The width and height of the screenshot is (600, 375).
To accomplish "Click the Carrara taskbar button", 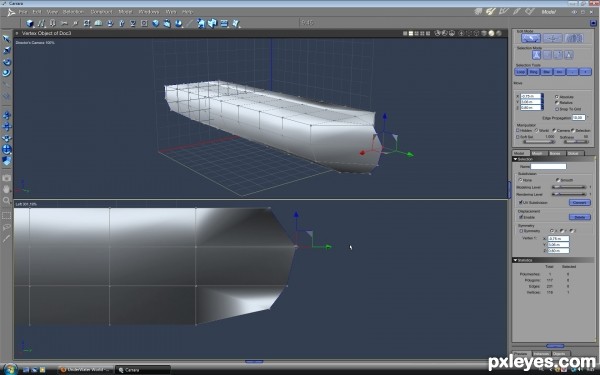I will coord(142,370).
